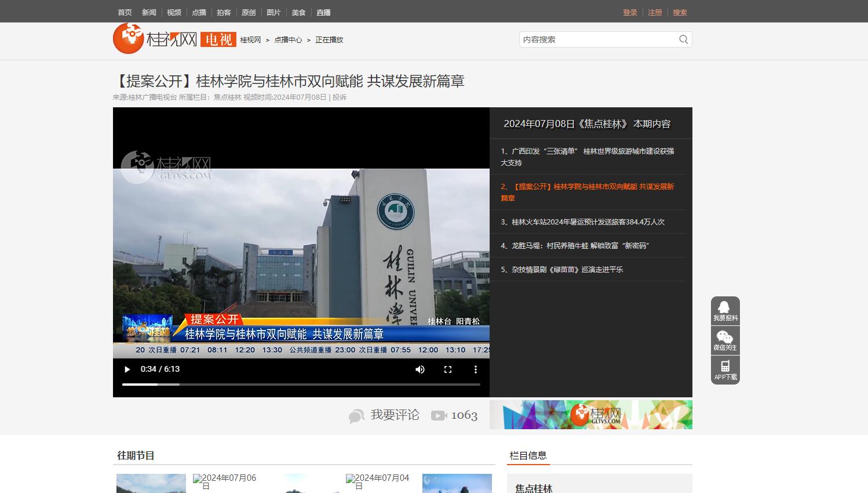Open the 直播 menu item

coord(323,12)
